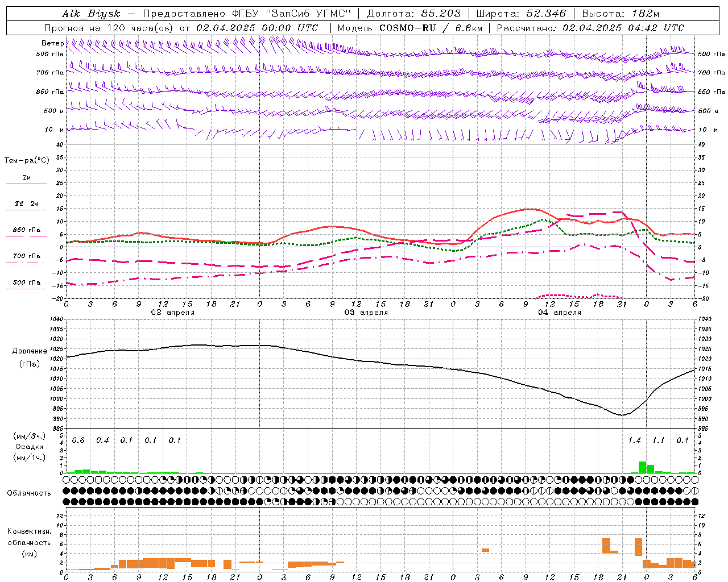The width and height of the screenshot is (728, 582).
Task: Click the small orange convective bar near 5 km
Action: tap(485, 550)
